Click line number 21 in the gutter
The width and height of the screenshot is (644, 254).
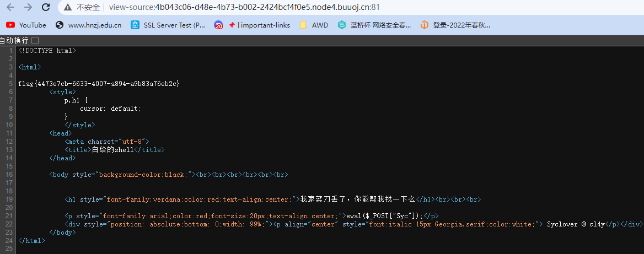[x=9, y=216]
